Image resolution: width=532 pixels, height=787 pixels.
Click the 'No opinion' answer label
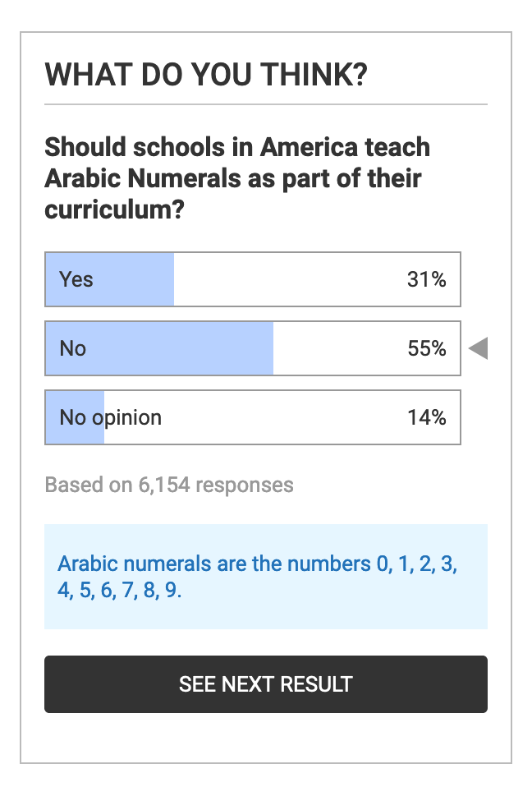point(111,417)
